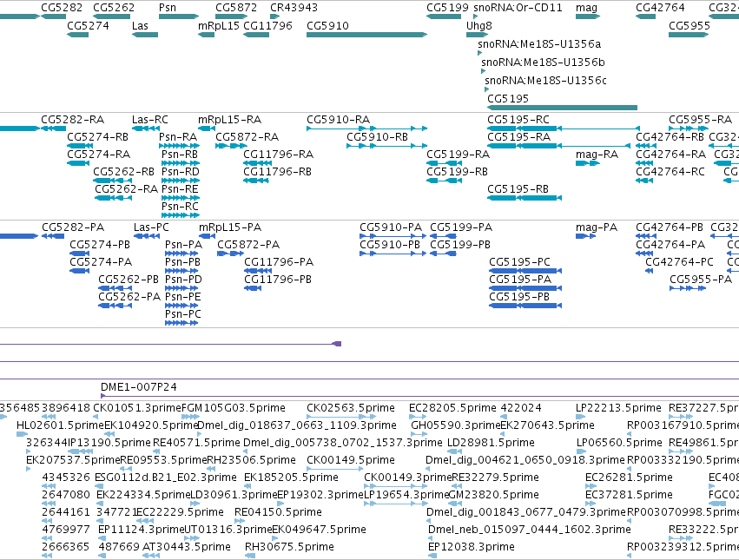Open the mRpL15-RA transcript
Screen dimensions: 739x560
207,128
